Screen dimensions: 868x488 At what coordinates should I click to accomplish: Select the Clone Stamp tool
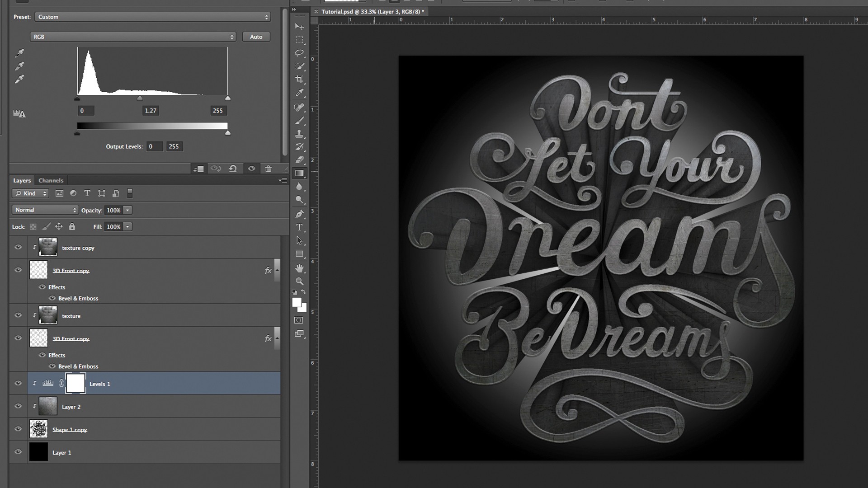[300, 133]
